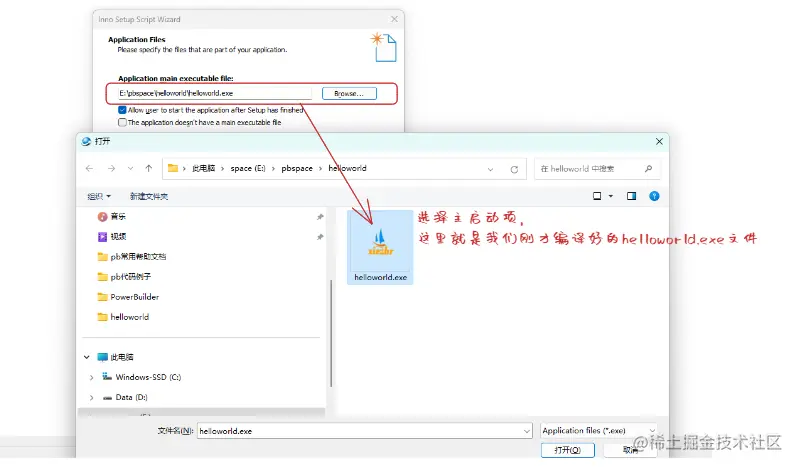Unpin 音乐 using its pin icon
Viewport: 797px width, 467px height.
tap(320, 217)
